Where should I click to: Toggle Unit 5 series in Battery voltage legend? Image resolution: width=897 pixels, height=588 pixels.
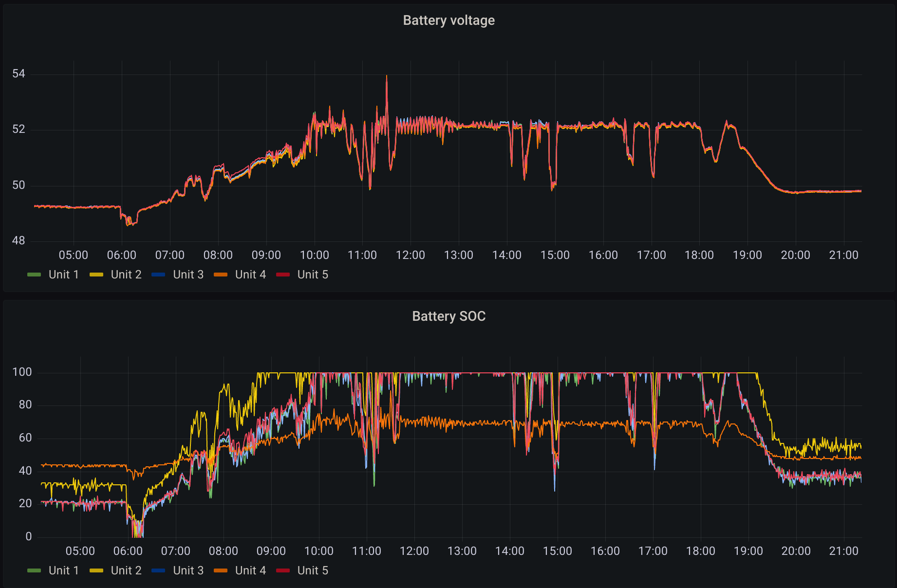click(x=313, y=275)
